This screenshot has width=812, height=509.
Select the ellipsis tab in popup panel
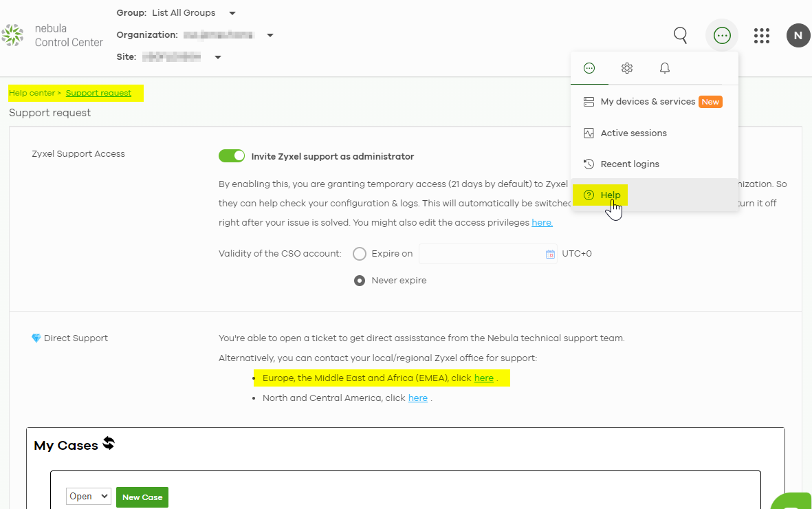click(x=589, y=68)
